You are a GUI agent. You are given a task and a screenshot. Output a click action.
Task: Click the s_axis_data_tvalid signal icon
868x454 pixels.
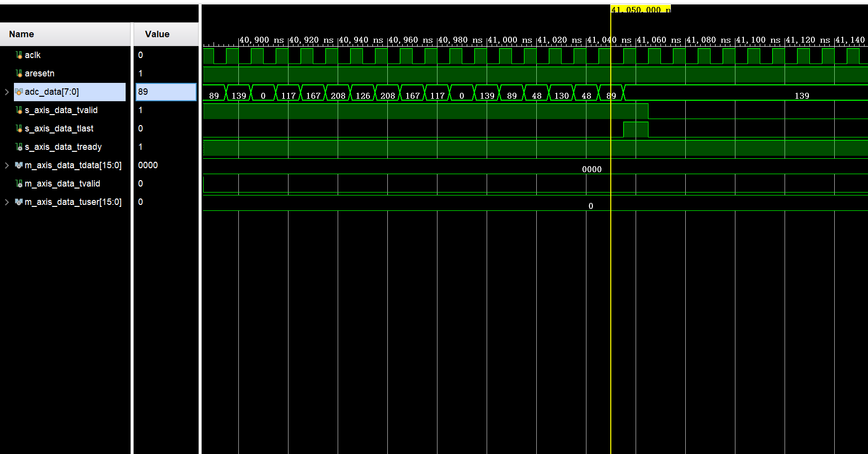tap(19, 110)
